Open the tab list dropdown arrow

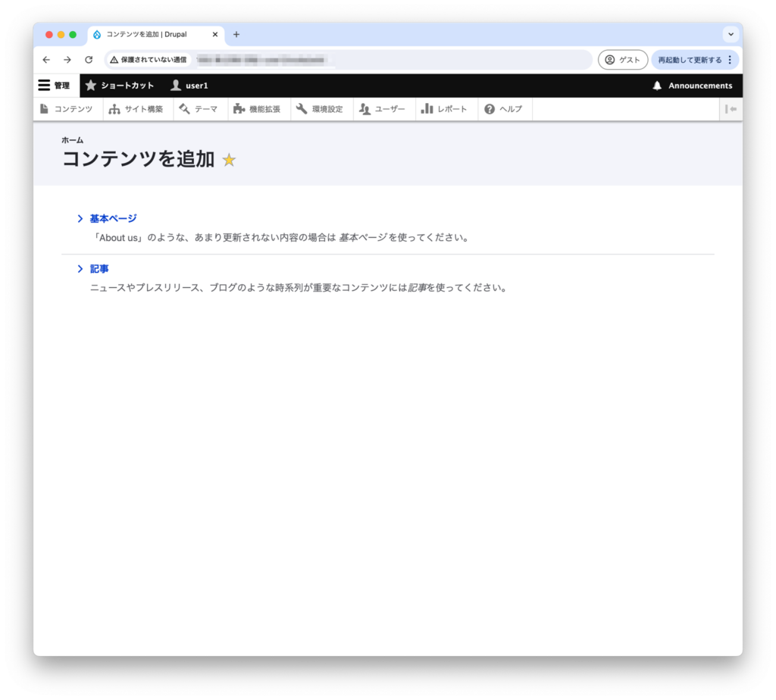(731, 34)
